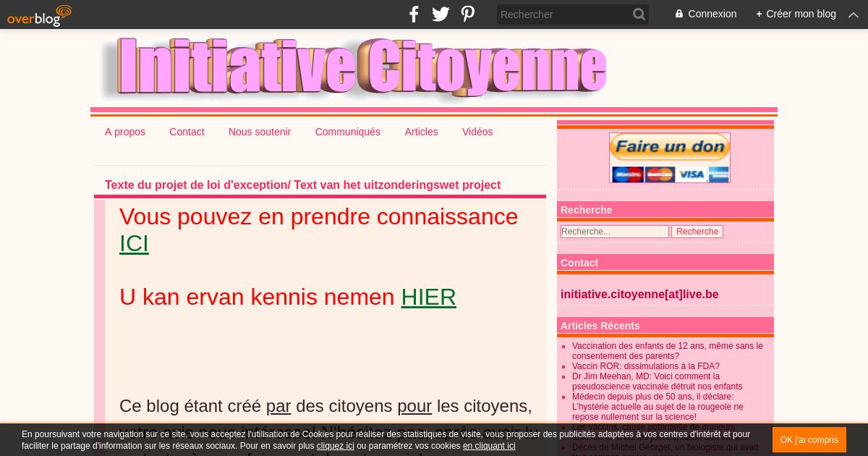Click the magnifier search icon in top bar
The height and width of the screenshot is (456, 868).
[x=639, y=14]
